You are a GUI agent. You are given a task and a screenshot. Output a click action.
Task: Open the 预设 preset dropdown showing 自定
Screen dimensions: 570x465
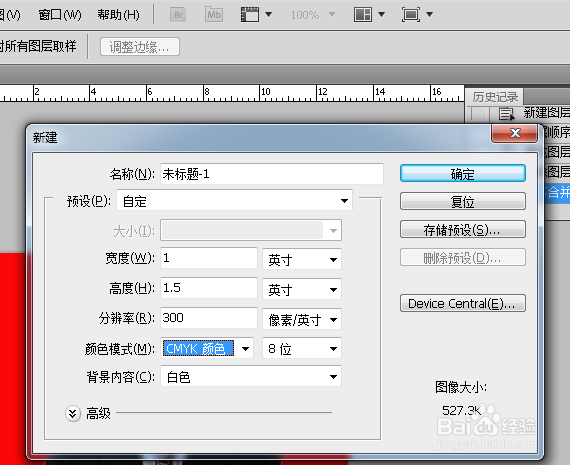click(x=234, y=200)
